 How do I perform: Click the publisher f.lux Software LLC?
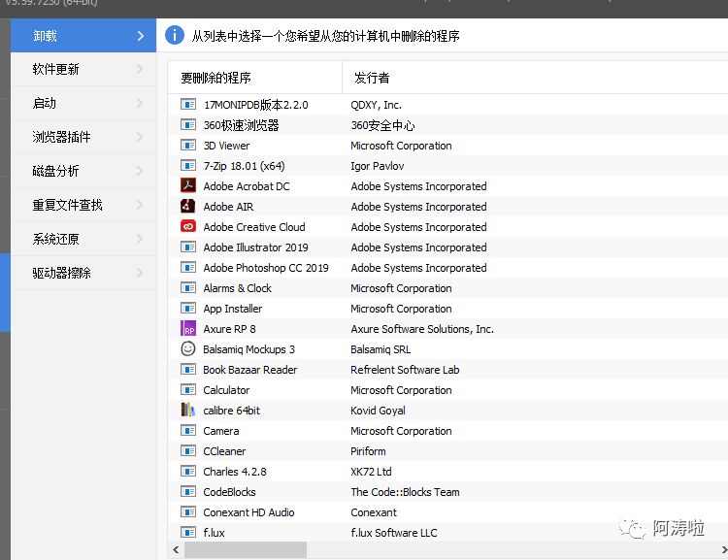[x=394, y=533]
